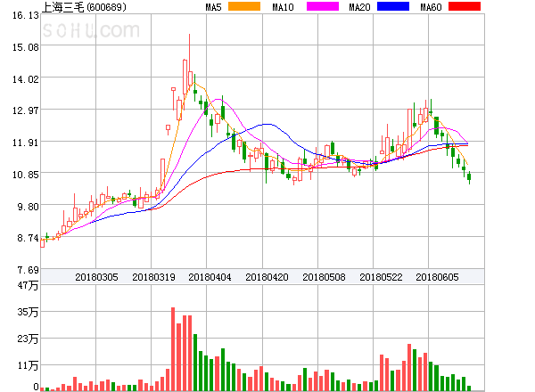This screenshot has width=535, height=392.
Task: Click the 8.74 price axis label
Action: pyautogui.click(x=28, y=238)
